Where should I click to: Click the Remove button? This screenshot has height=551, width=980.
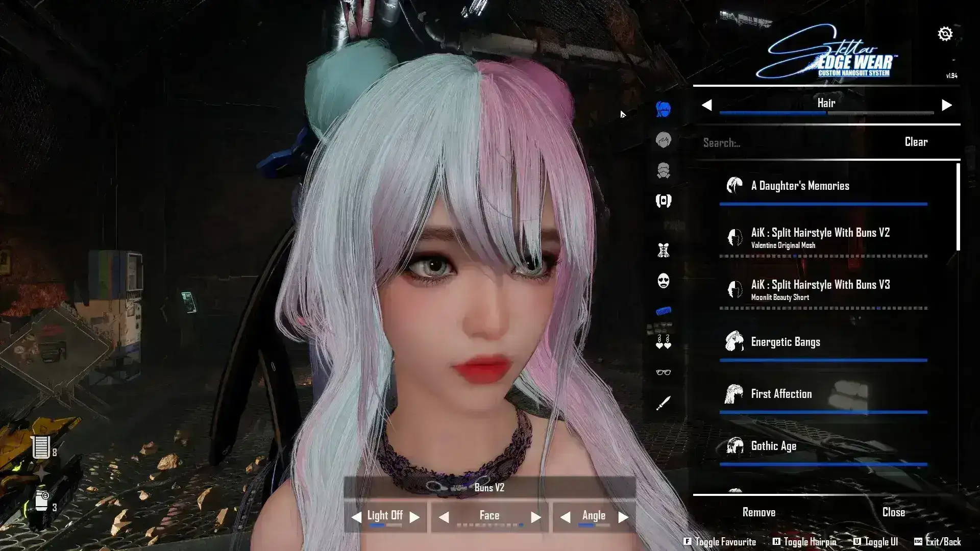point(758,512)
